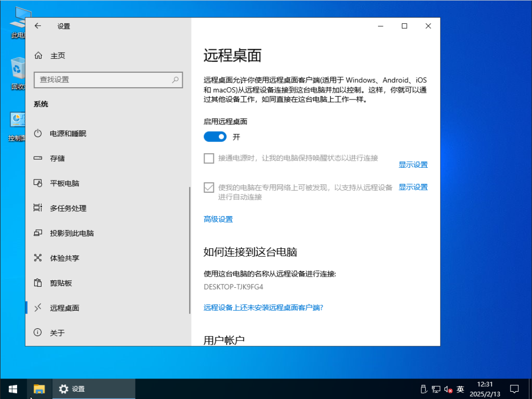
Task: Turn off the 启用远程桌面 switch
Action: point(215,137)
